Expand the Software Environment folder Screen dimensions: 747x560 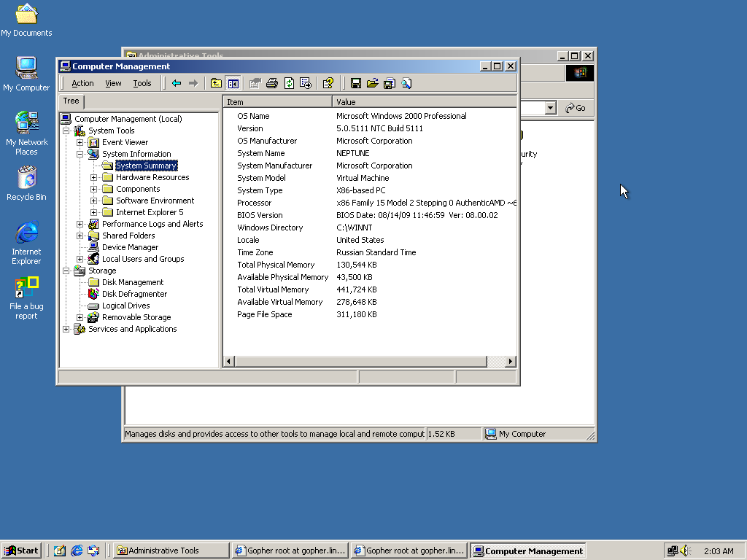(x=94, y=201)
